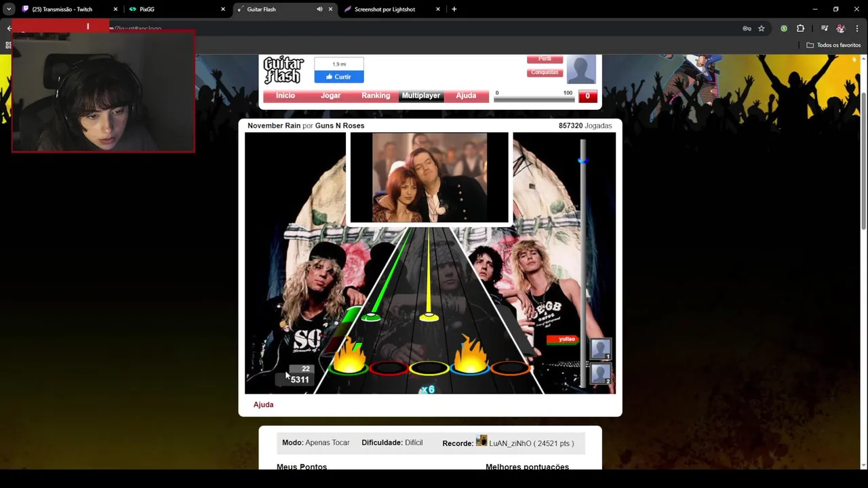Click the red fret button
This screenshot has height=488, width=868.
coord(389,368)
